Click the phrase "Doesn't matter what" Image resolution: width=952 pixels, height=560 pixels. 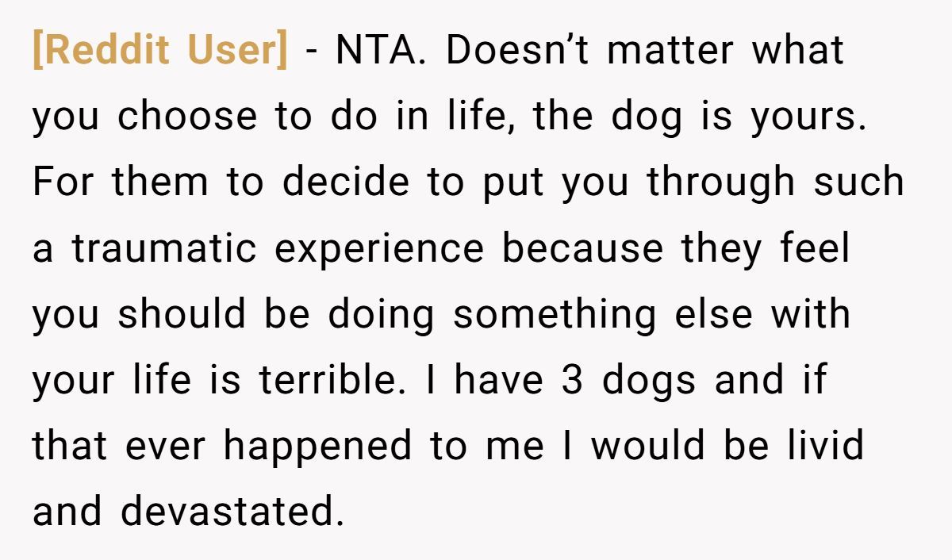coord(645,51)
